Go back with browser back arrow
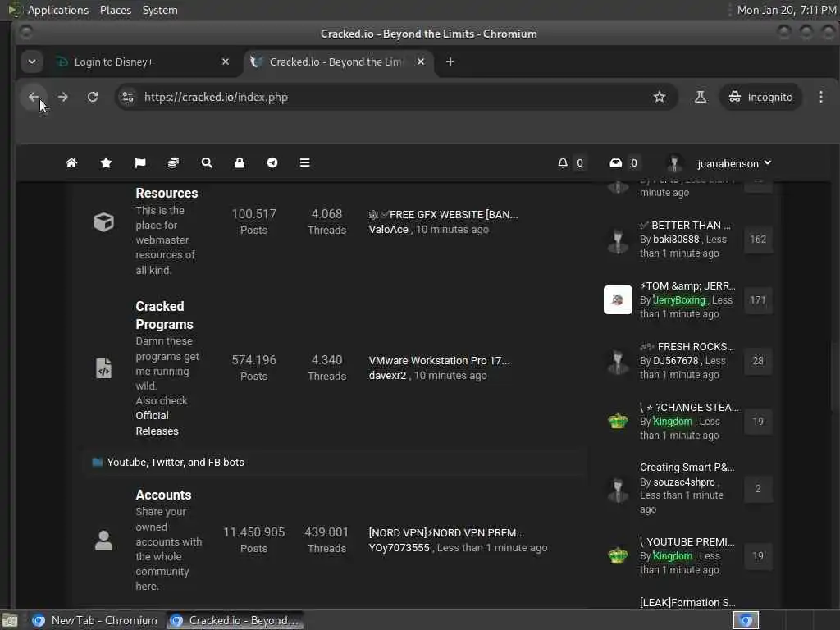 pos(34,97)
